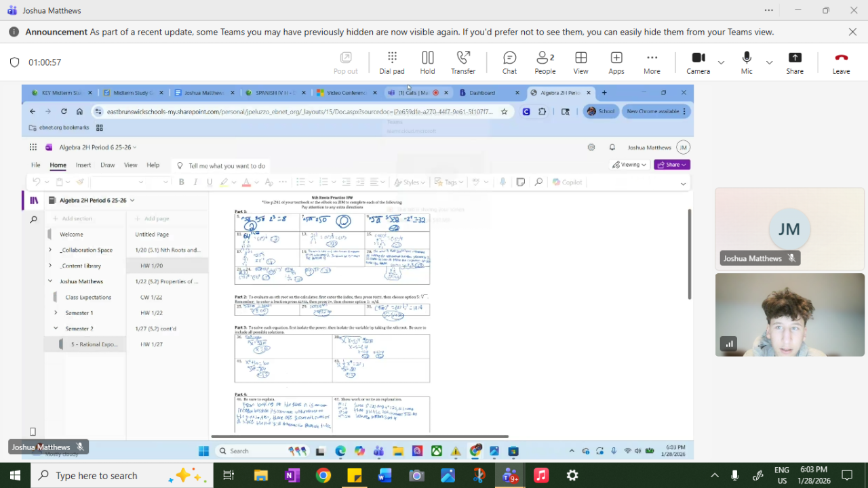
Task: Open a new Chrome tab
Action: click(604, 93)
